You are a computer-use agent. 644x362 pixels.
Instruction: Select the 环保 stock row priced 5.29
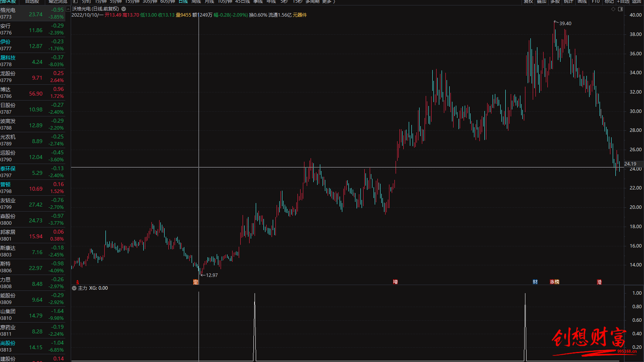(x=32, y=172)
